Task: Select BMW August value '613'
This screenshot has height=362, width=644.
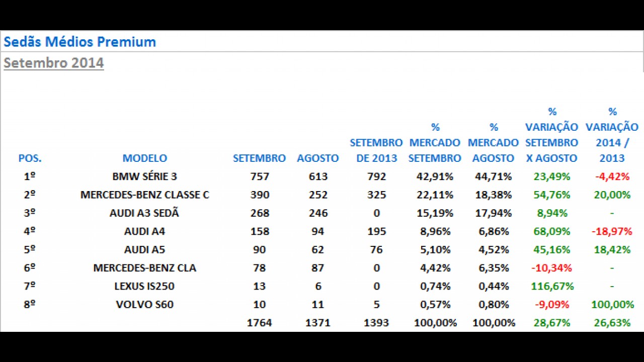Action: point(318,176)
